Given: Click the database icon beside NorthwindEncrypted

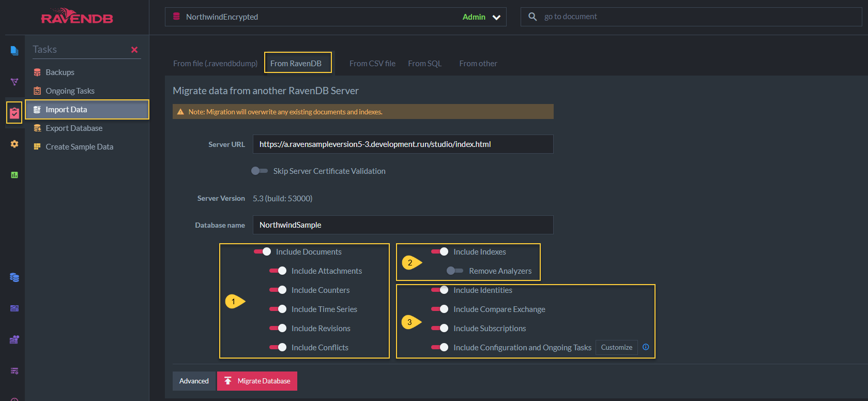Looking at the screenshot, I should 176,17.
